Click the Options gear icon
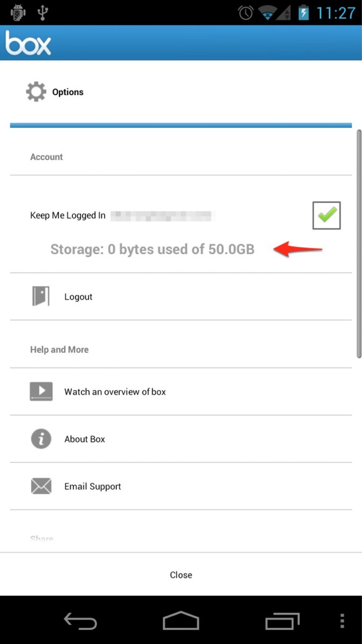 tap(36, 92)
